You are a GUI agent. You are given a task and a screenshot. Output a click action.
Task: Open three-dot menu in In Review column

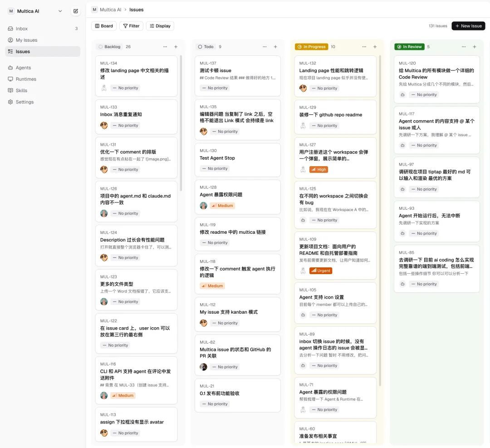tap(464, 47)
